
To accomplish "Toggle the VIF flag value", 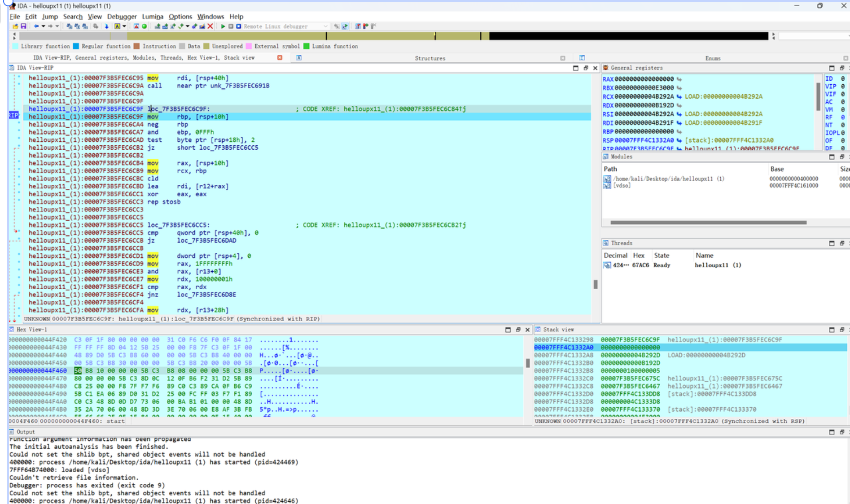I will click(842, 94).
